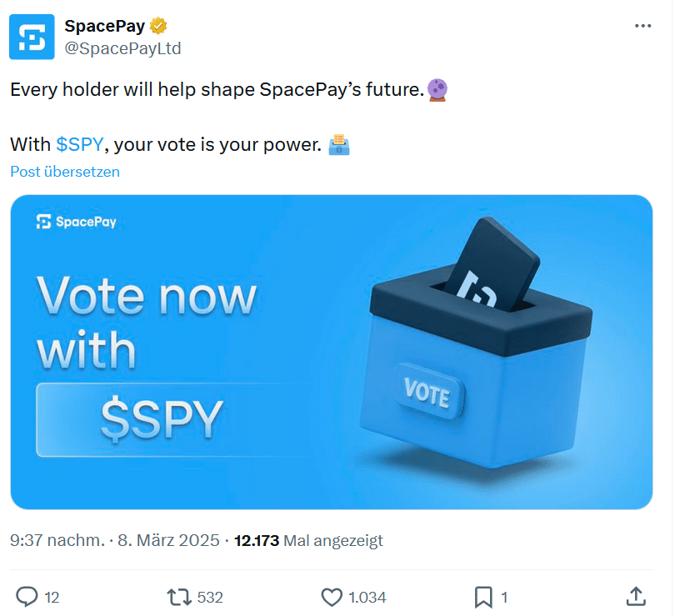Click the ballot box emoji
675x616 pixels.
click(338, 144)
